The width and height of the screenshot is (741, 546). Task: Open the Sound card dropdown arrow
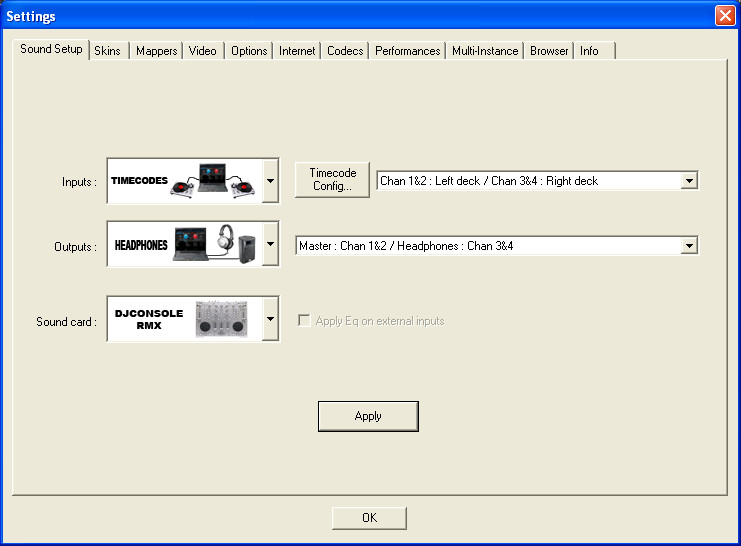pos(270,319)
